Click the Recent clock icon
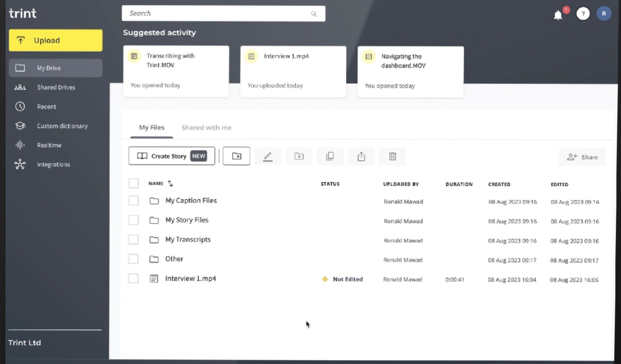Screen dimensions: 621x364 coord(20,107)
